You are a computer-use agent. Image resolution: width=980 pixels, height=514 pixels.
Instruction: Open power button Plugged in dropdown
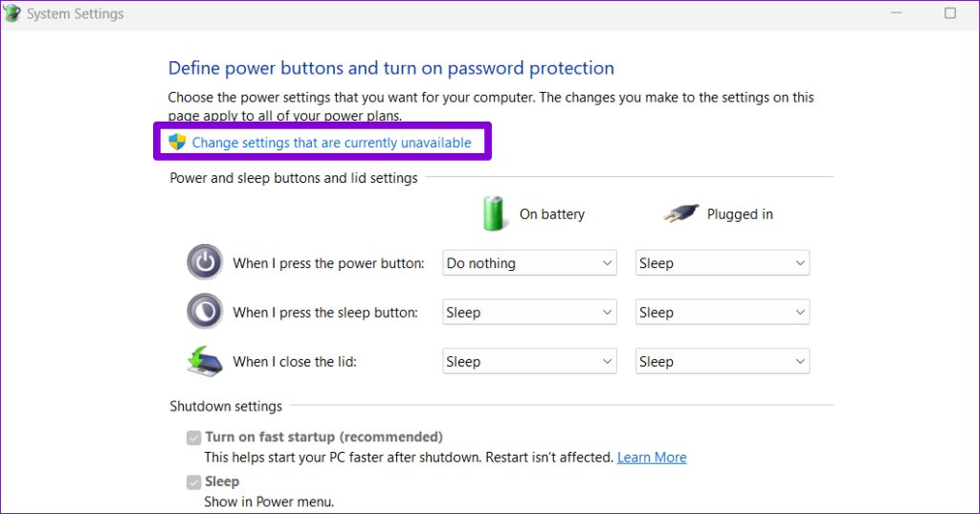(723, 262)
